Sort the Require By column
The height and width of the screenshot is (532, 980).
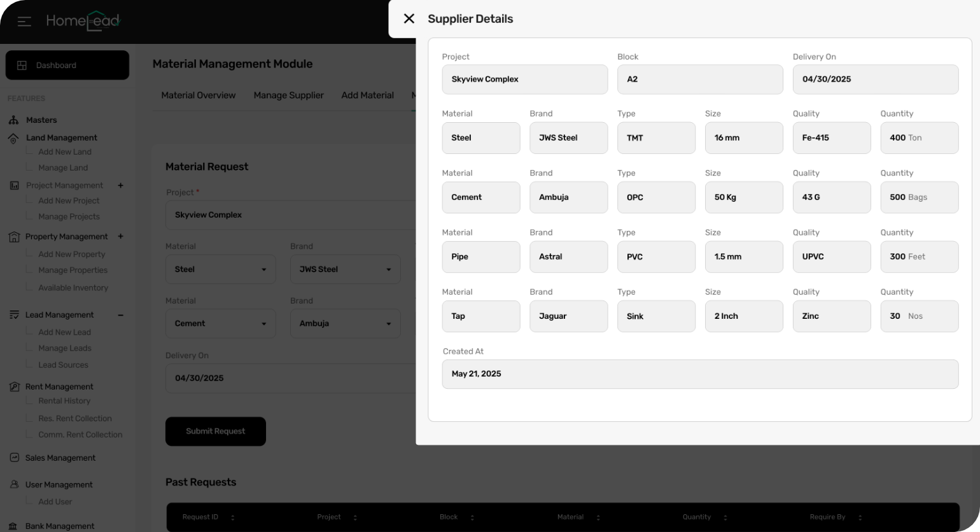860,517
